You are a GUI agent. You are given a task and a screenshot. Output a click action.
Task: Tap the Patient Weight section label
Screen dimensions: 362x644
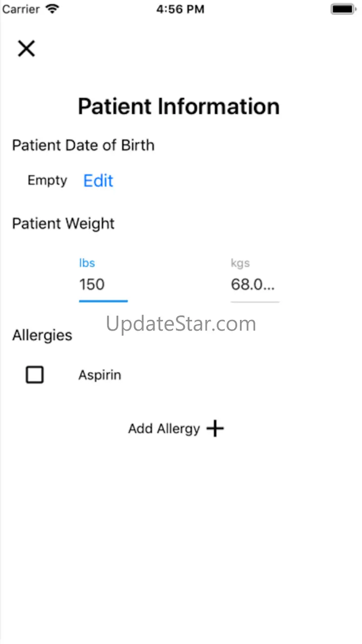tap(63, 224)
